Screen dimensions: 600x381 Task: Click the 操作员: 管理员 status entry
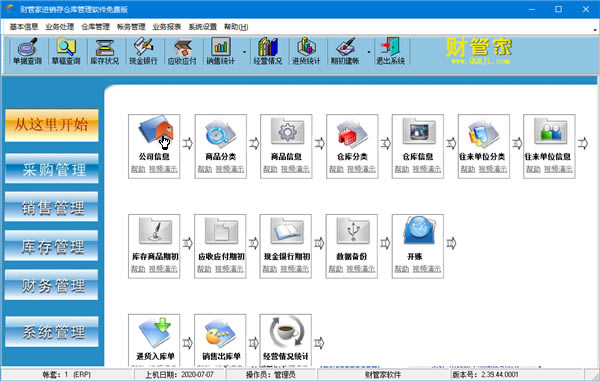271,374
